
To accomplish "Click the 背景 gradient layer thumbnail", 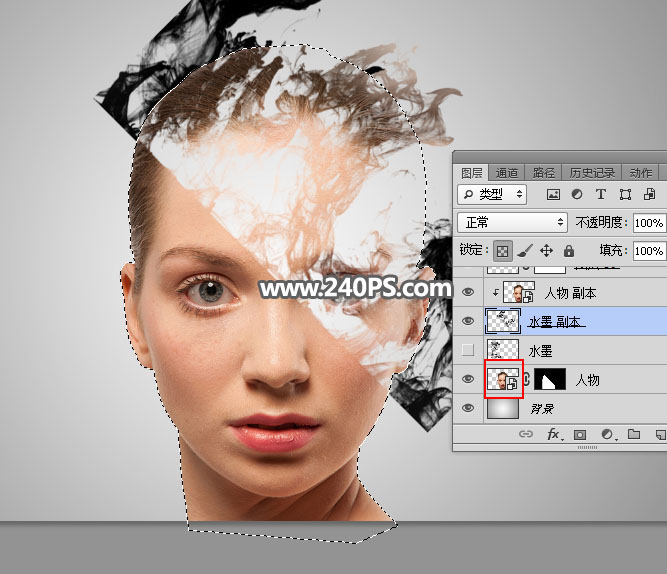I will click(x=503, y=408).
